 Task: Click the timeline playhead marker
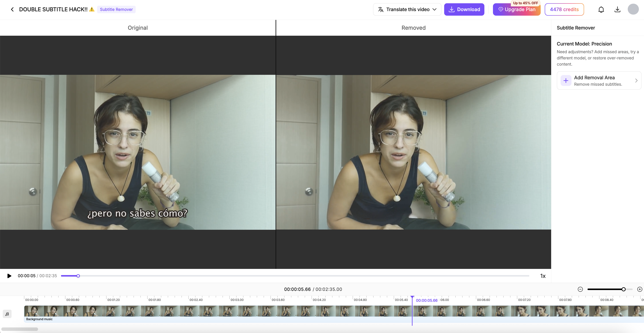[x=412, y=297]
